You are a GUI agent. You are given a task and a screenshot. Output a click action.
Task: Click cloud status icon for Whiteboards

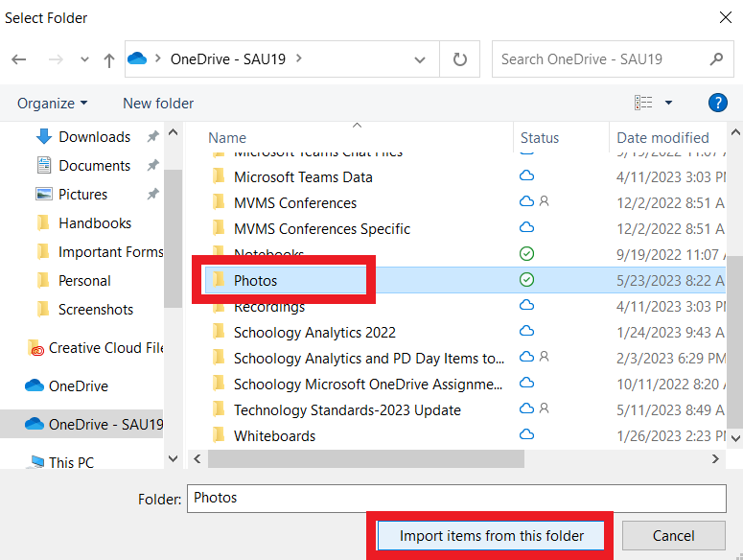point(526,434)
